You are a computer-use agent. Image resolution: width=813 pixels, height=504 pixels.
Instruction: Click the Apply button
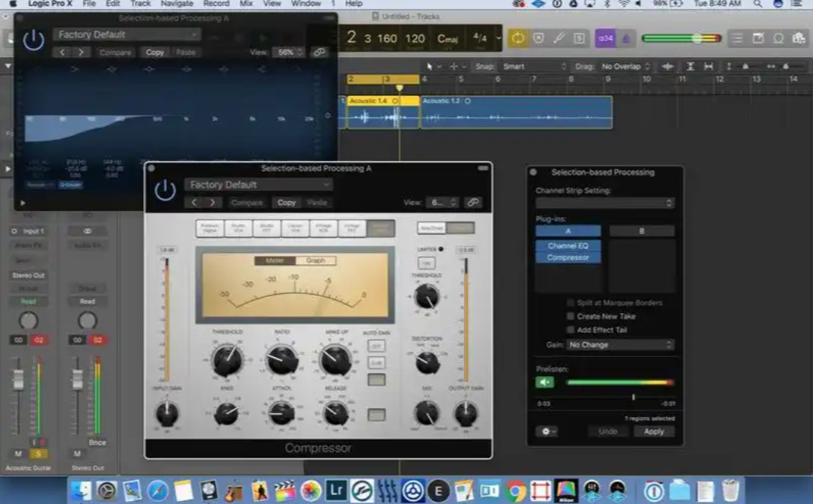click(654, 431)
